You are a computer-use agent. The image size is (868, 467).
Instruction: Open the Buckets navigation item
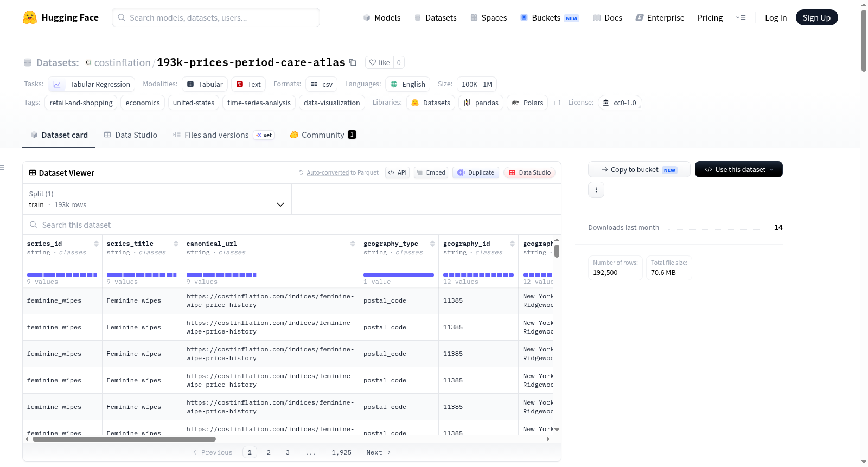550,17
